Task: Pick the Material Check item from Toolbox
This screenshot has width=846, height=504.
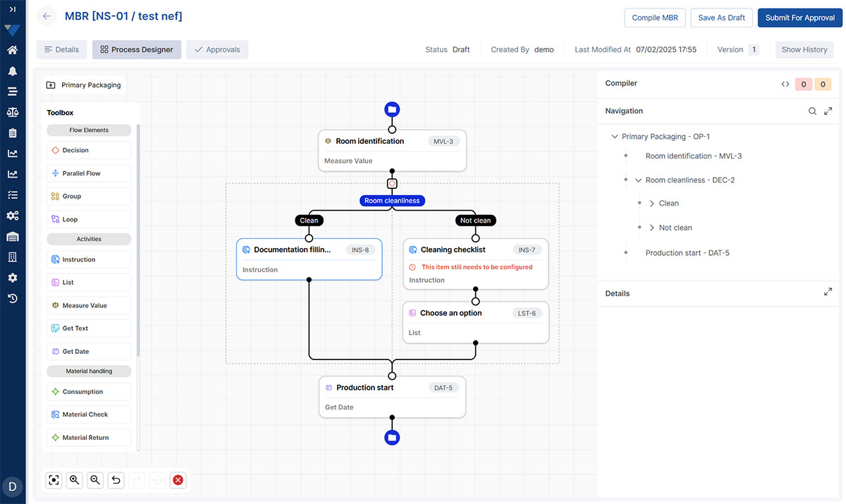Action: [89, 414]
